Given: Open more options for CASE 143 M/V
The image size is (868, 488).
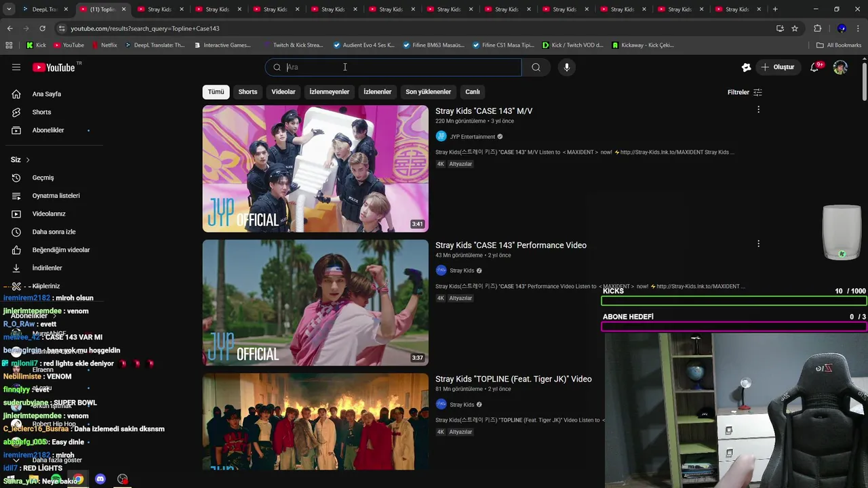Looking at the screenshot, I should pyautogui.click(x=758, y=110).
